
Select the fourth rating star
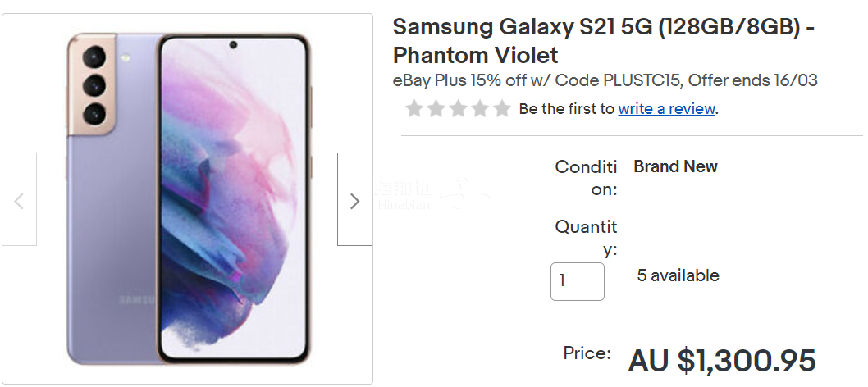[480, 109]
